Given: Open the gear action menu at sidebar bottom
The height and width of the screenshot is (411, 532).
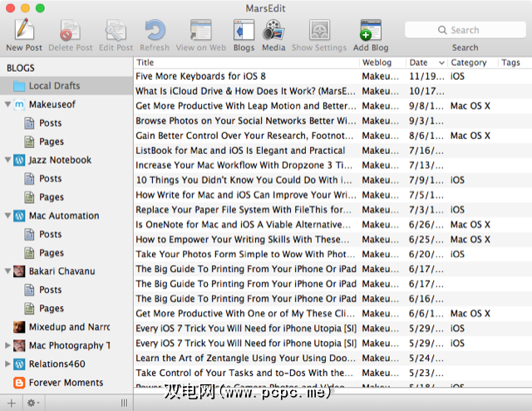Looking at the screenshot, I should pos(33,402).
